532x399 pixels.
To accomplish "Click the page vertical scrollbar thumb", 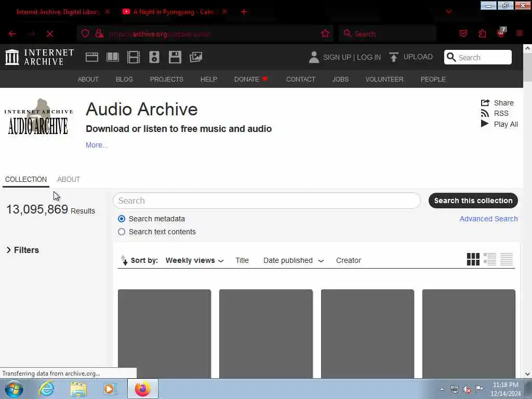I will coord(528,68).
